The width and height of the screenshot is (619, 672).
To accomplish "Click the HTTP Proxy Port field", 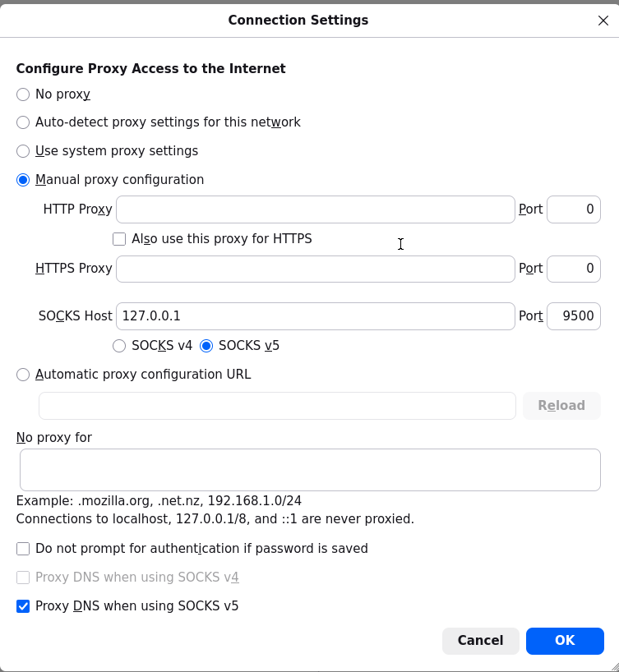I will point(573,209).
